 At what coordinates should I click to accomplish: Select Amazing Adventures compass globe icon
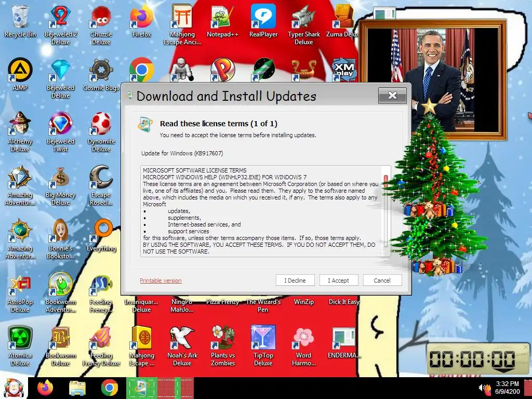tap(20, 239)
